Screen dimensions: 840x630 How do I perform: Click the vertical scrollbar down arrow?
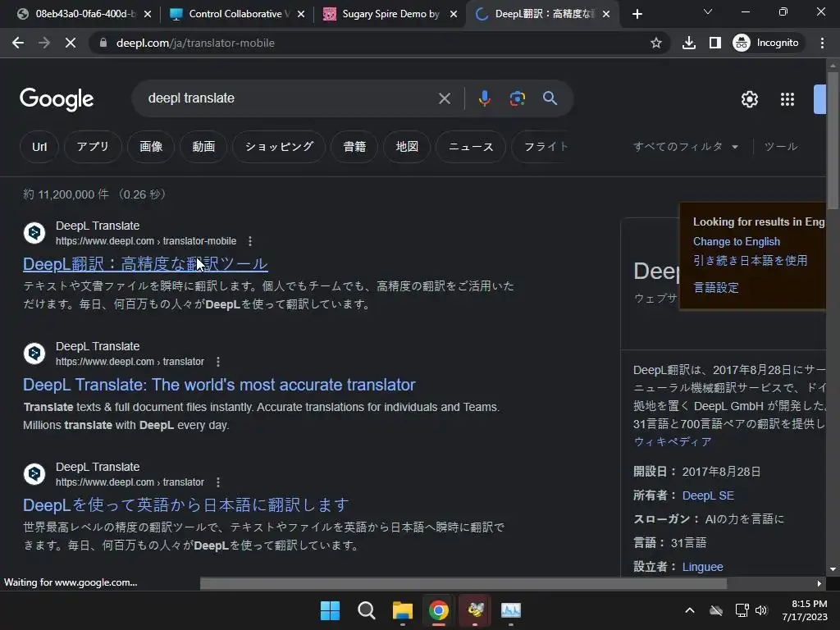(833, 569)
